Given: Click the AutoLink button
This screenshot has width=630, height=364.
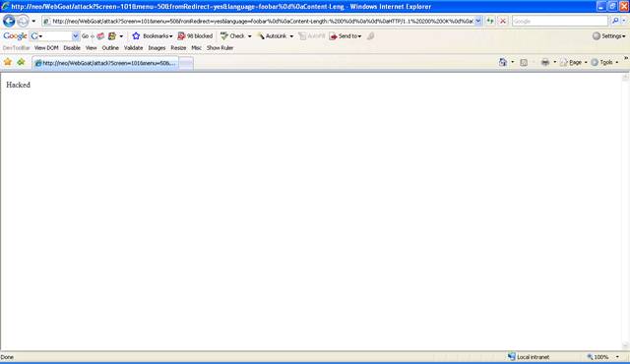Looking at the screenshot, I should [x=272, y=36].
